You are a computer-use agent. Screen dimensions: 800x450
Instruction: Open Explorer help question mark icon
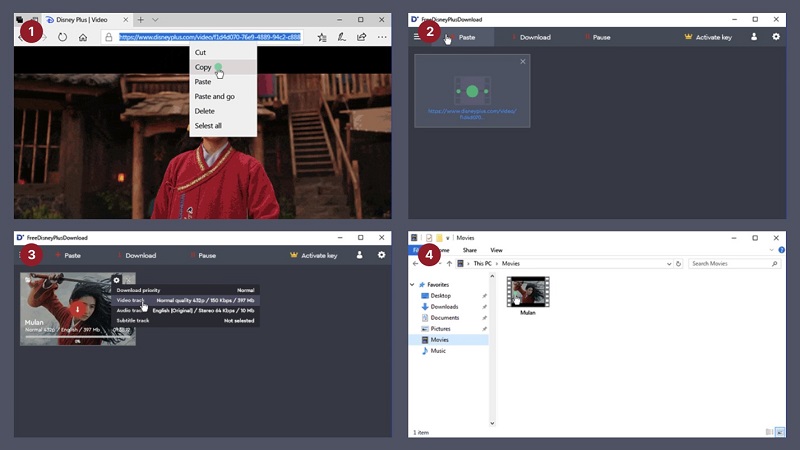[x=781, y=251]
